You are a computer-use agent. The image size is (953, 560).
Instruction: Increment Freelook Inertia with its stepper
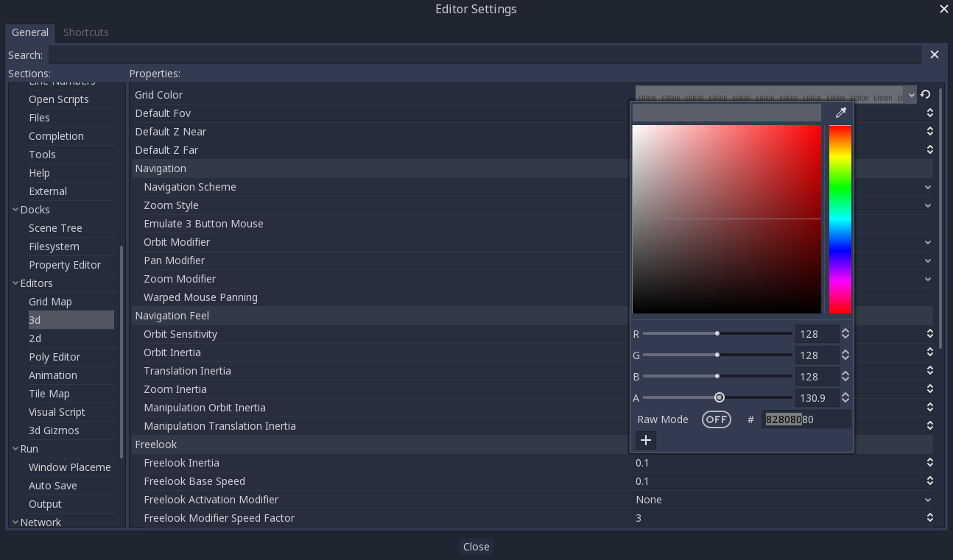(x=929, y=459)
